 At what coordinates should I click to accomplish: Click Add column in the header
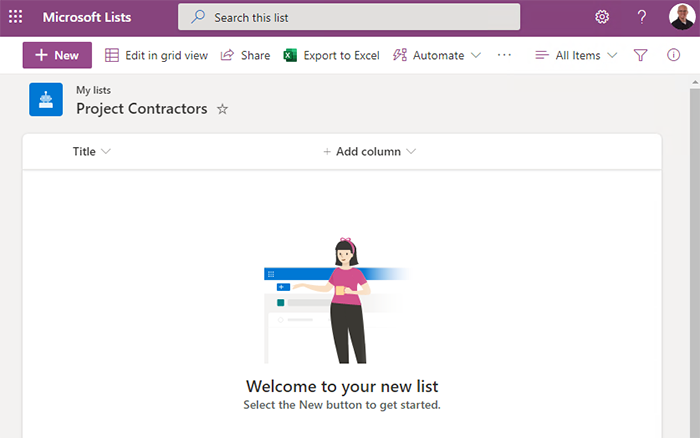tap(369, 151)
